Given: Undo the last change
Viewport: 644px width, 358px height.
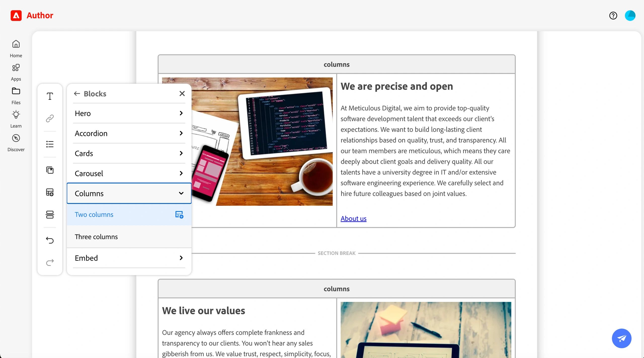Looking at the screenshot, I should pos(50,240).
